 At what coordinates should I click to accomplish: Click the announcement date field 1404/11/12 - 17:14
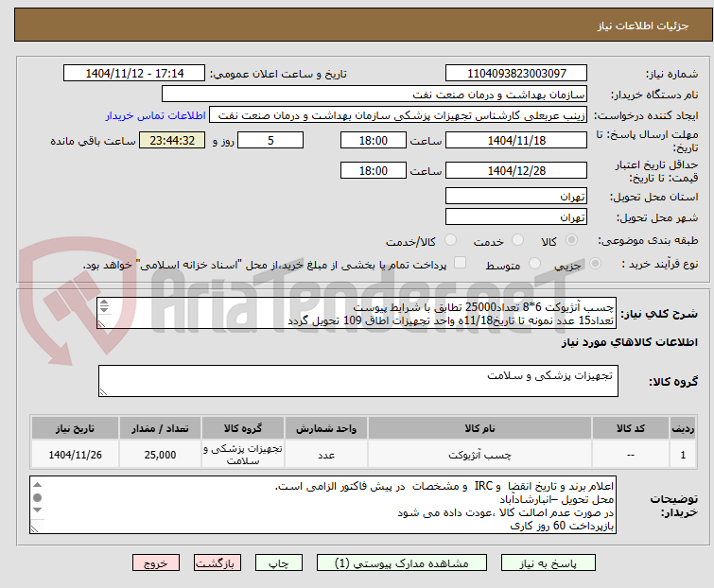[x=134, y=74]
